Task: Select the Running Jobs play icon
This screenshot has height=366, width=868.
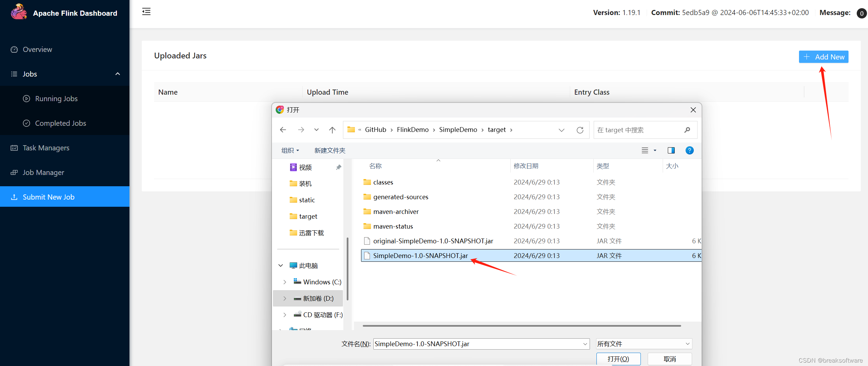Action: tap(27, 98)
